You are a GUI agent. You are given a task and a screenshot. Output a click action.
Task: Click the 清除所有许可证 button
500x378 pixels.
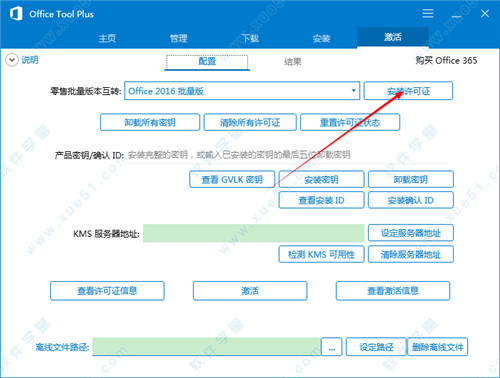point(250,122)
